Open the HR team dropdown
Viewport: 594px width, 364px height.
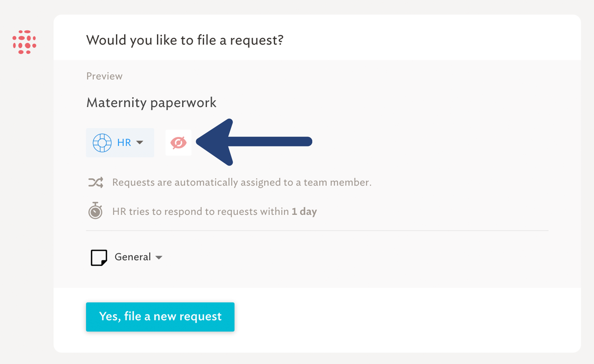point(120,143)
